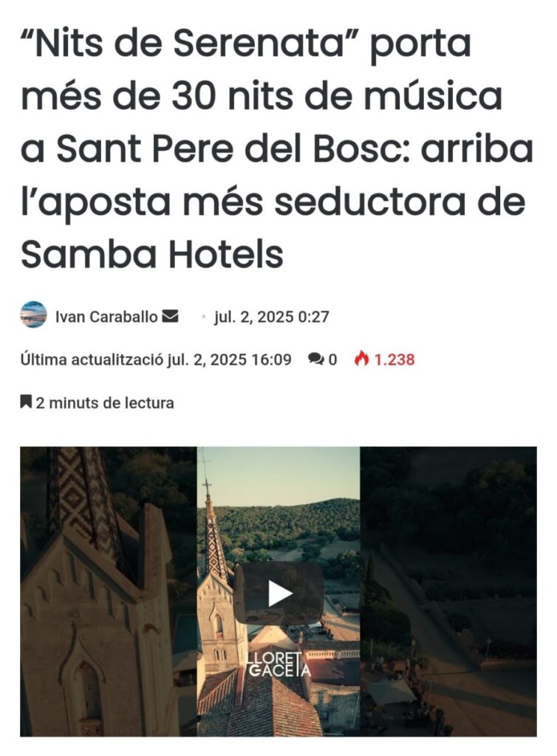
Task: Click the author avatar image
Action: (34, 315)
